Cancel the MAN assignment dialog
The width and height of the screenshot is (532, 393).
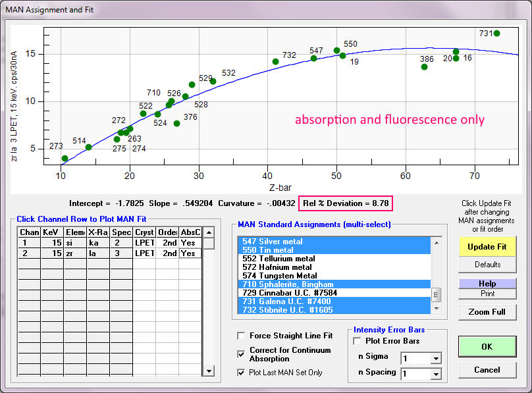click(x=487, y=370)
